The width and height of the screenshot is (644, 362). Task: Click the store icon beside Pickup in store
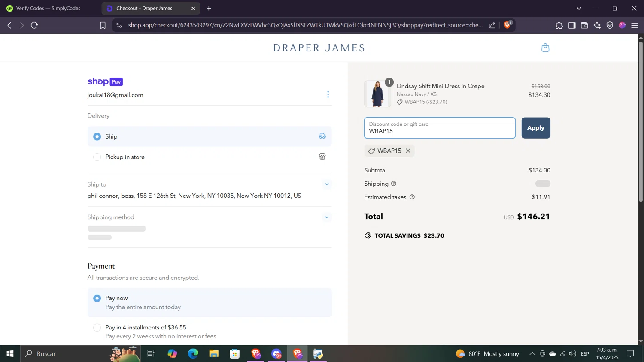(322, 157)
